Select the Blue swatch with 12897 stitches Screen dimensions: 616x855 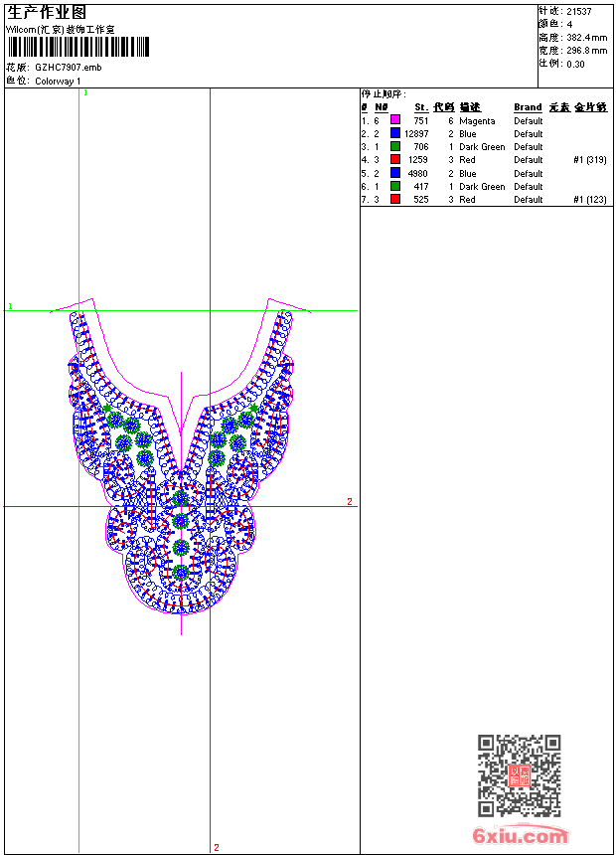tap(394, 133)
